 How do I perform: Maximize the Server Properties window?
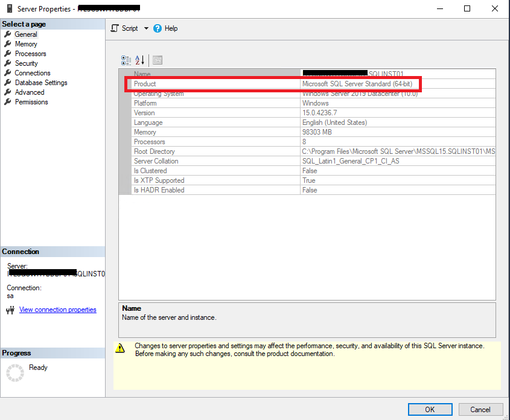coord(467,8)
